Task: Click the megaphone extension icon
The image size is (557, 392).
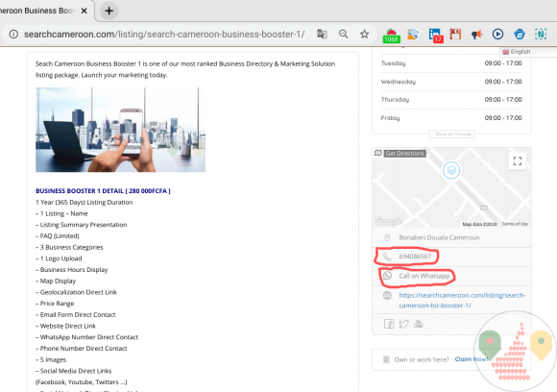Action: pyautogui.click(x=476, y=35)
